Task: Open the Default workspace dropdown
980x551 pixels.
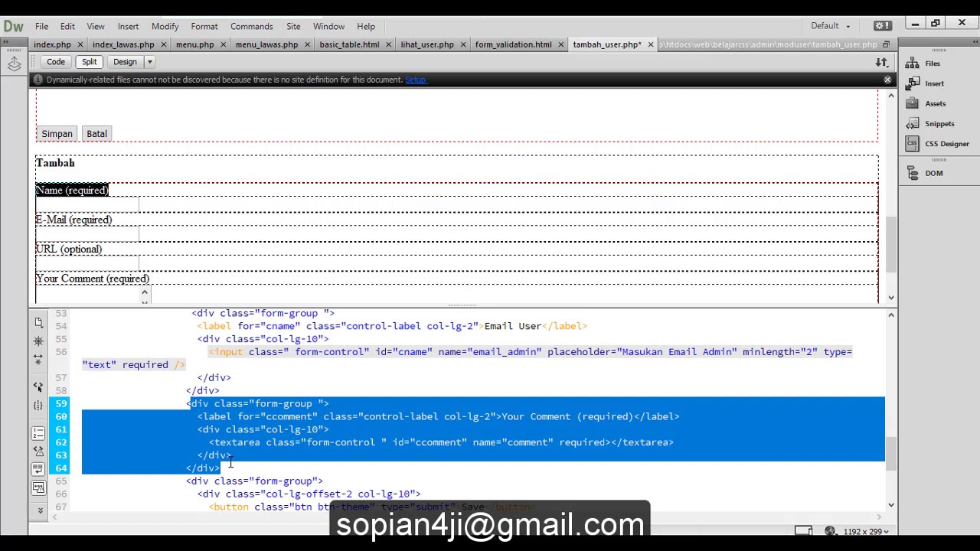Action: [831, 26]
